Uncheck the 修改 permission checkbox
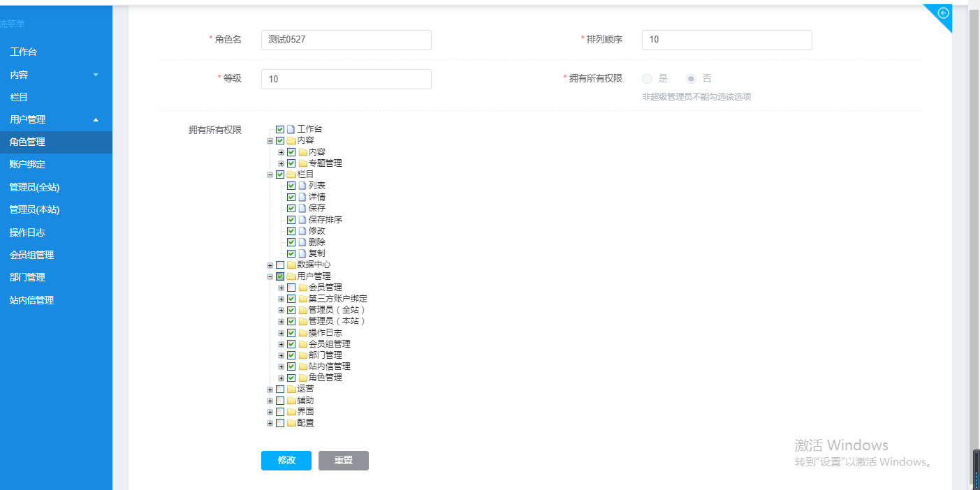Image resolution: width=980 pixels, height=490 pixels. (291, 230)
